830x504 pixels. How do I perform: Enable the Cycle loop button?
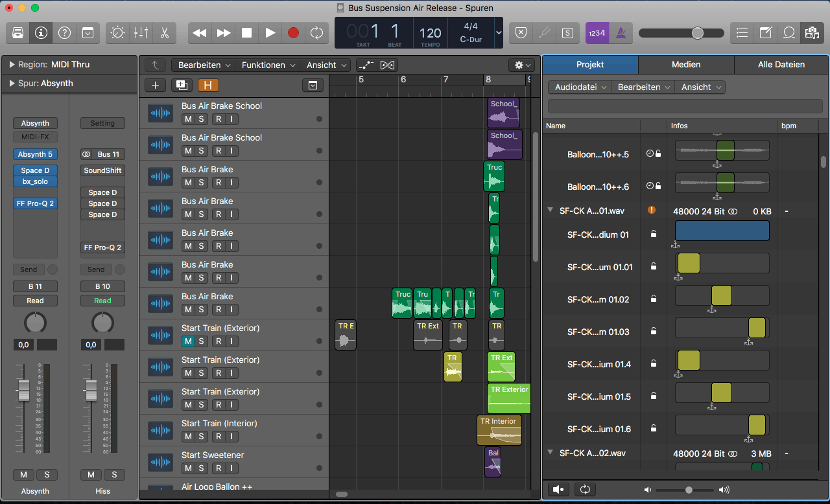316,33
